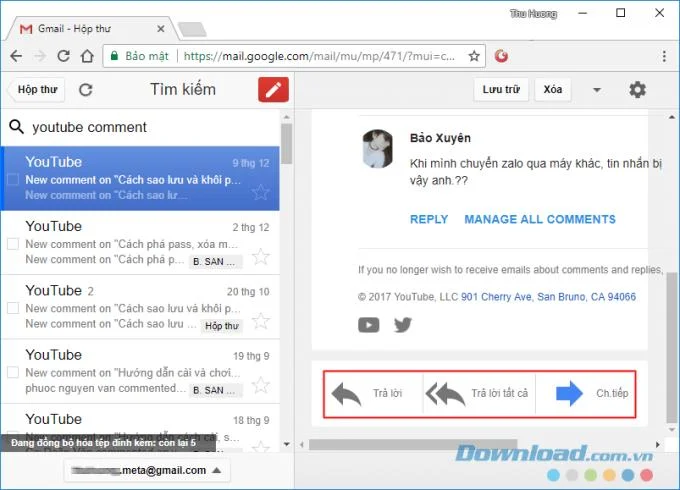The height and width of the screenshot is (490, 680).
Task: Open YouTube email dated 2 thg 12
Action: click(x=140, y=243)
